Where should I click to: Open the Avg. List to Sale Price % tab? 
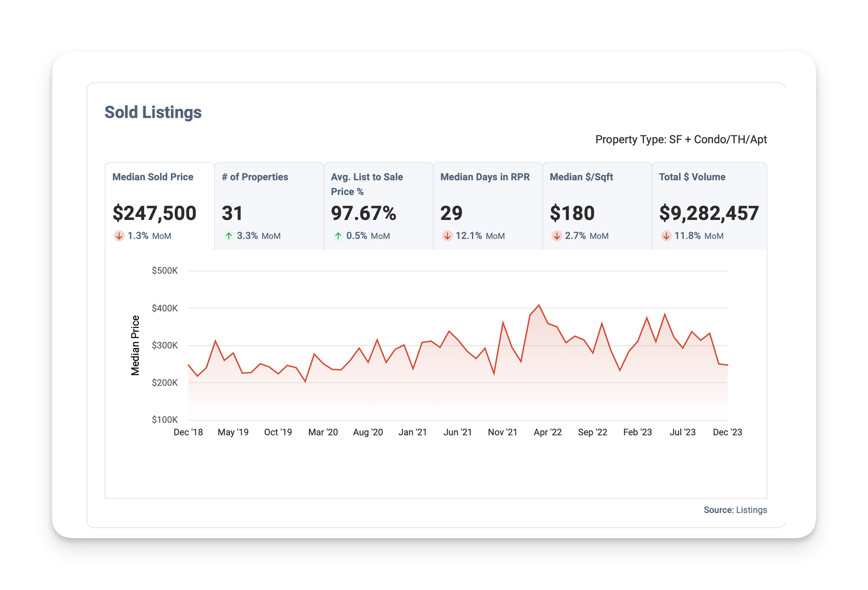(x=378, y=206)
